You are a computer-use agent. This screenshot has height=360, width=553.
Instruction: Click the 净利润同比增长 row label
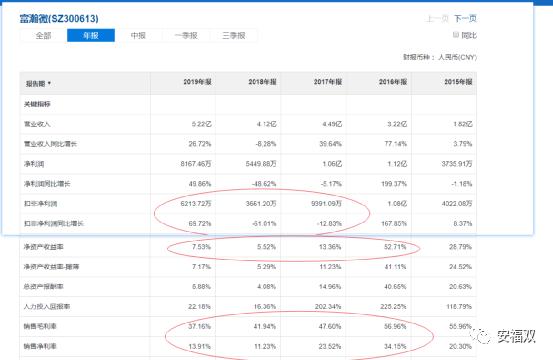(47, 184)
